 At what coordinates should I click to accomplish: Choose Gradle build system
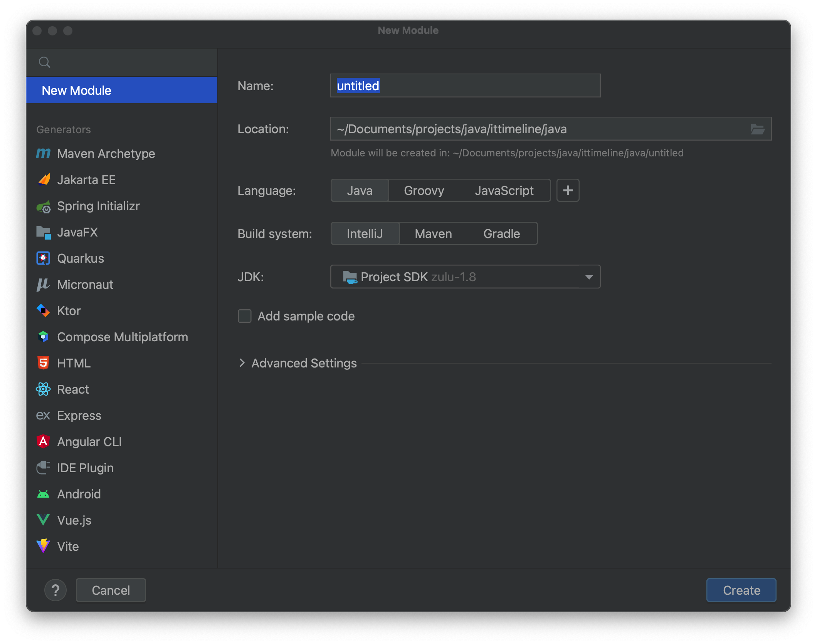502,233
